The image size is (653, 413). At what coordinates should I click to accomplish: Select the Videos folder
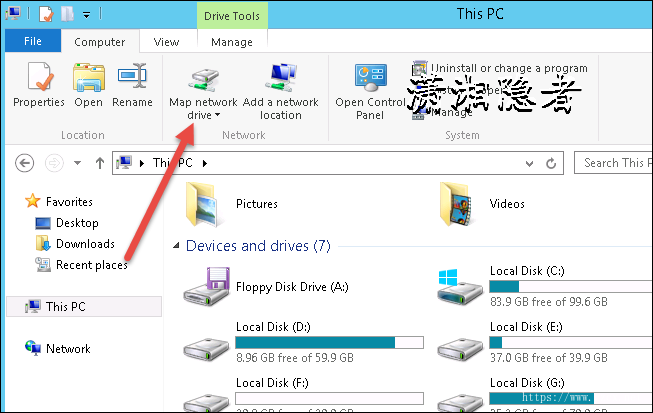click(x=482, y=204)
